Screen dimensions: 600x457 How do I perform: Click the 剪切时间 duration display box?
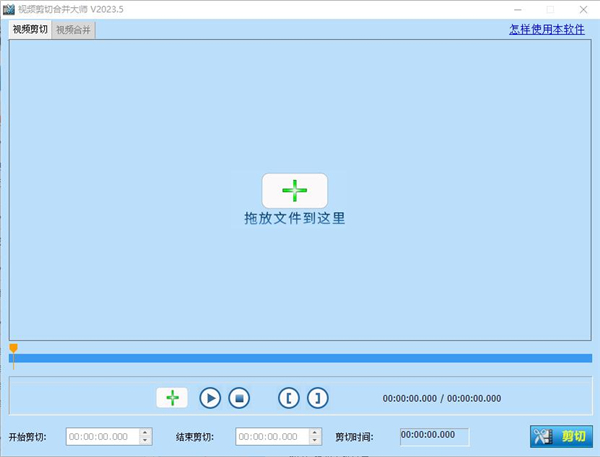tap(435, 436)
